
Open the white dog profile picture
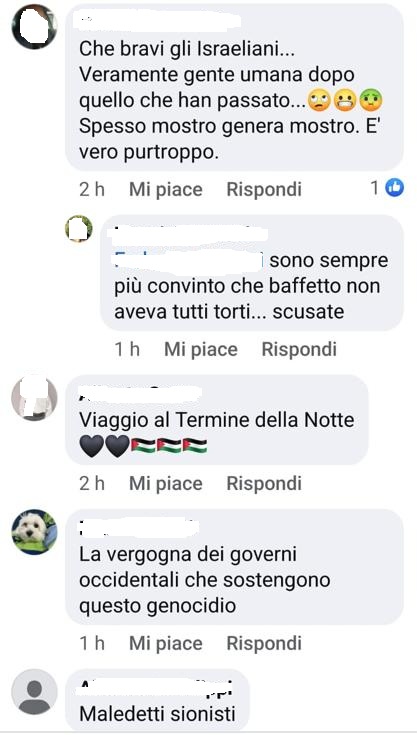(34, 532)
